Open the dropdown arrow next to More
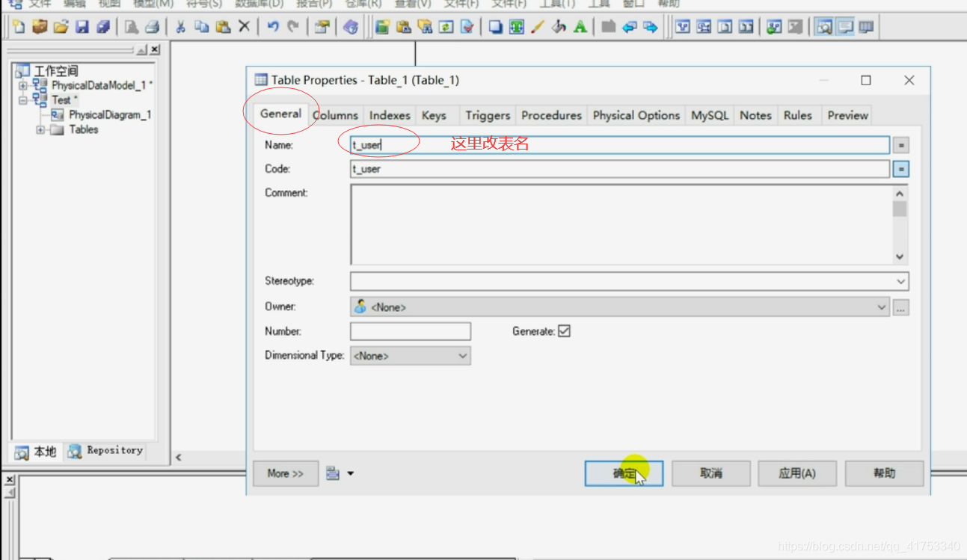The height and width of the screenshot is (560, 967). click(x=350, y=473)
